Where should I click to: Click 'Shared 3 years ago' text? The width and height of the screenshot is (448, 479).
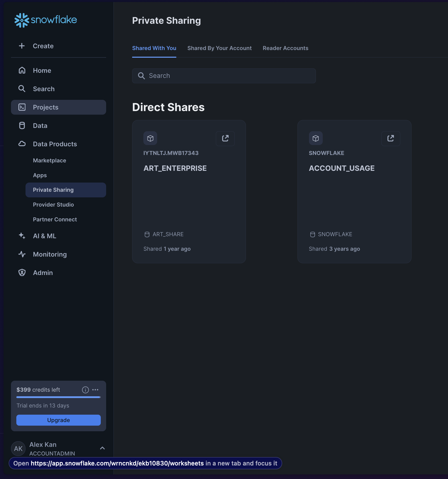point(334,249)
